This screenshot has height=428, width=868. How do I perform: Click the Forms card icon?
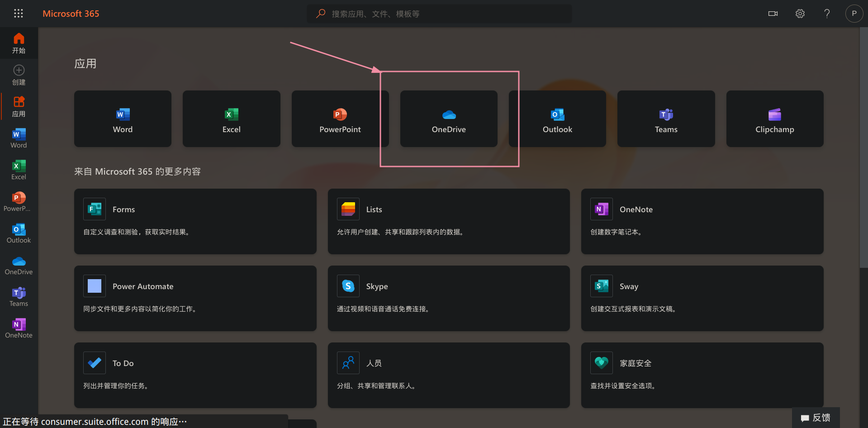click(95, 209)
